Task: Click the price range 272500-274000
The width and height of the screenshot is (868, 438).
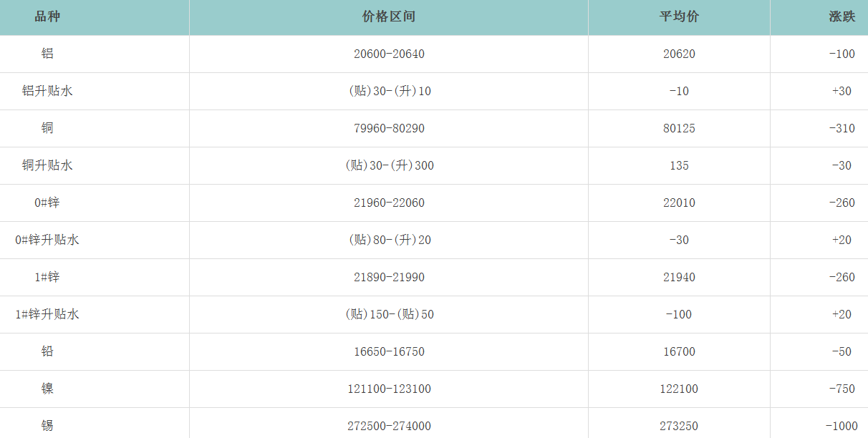Action: pos(389,427)
